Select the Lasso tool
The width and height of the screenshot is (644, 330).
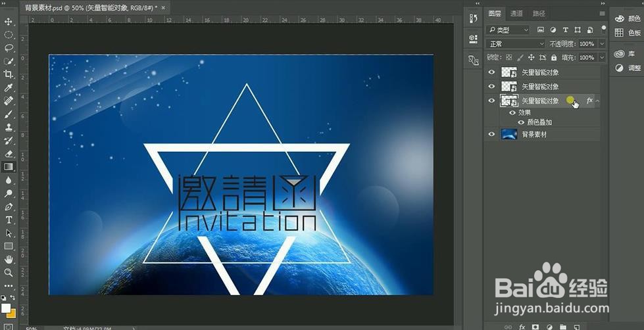[8, 48]
